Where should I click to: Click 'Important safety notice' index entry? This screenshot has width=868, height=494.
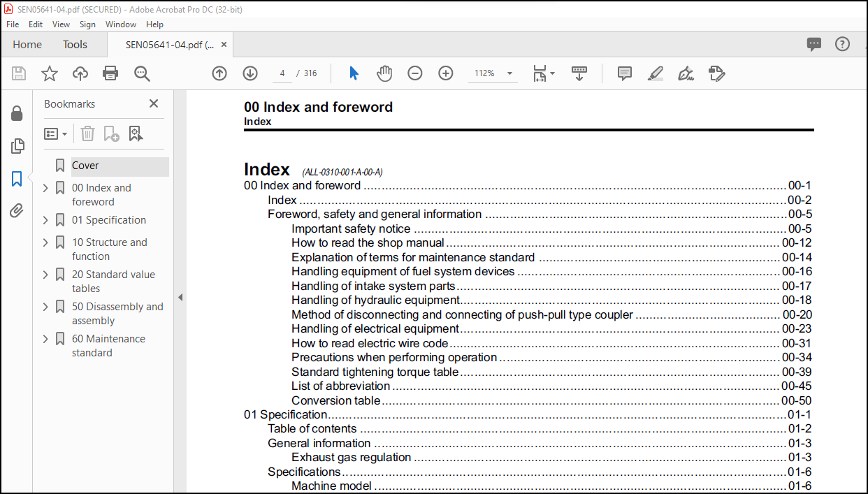coord(351,228)
